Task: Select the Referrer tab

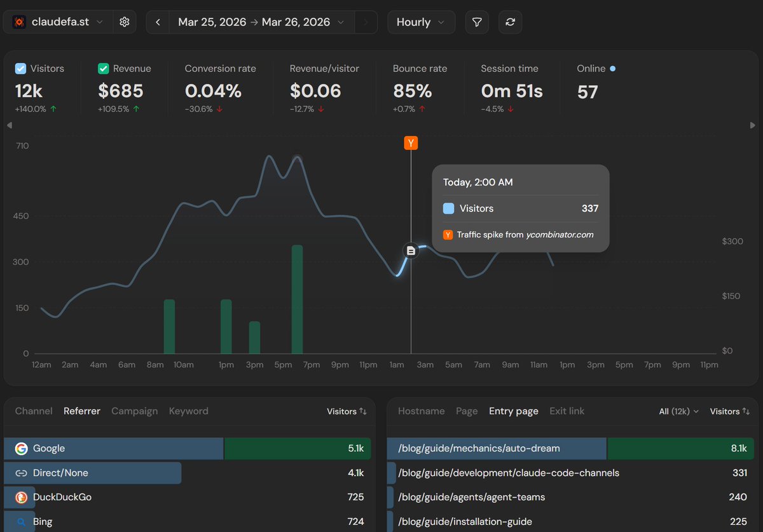Action: tap(82, 411)
